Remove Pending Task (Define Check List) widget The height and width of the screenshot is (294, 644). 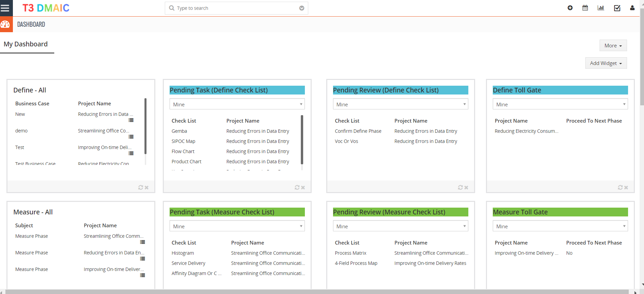303,187
